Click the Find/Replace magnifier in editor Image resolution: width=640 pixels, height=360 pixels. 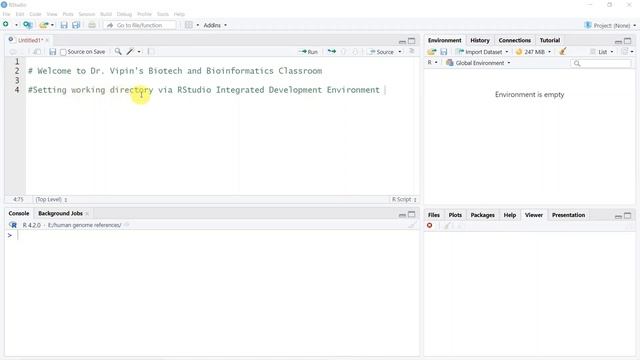point(118,51)
